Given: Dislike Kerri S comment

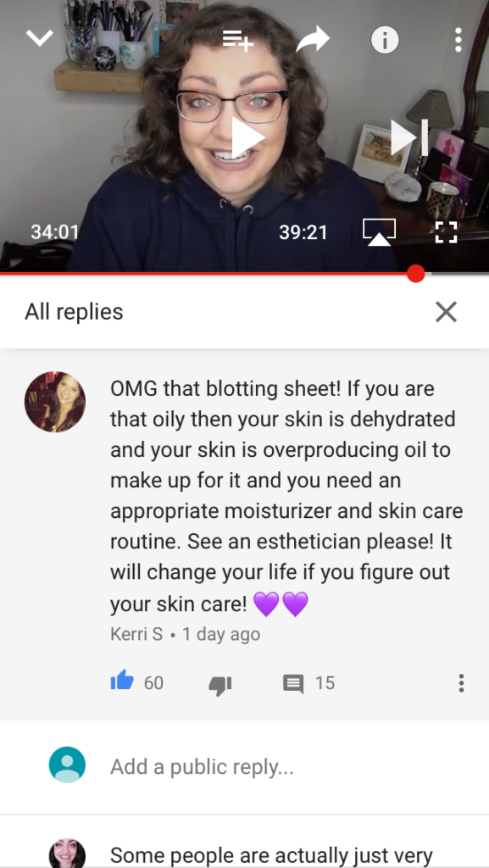Looking at the screenshot, I should pyautogui.click(x=219, y=685).
